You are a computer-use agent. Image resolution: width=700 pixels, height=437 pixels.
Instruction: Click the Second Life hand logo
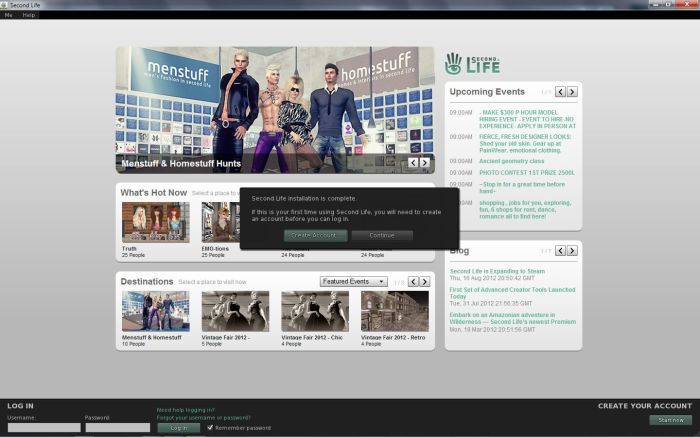click(x=453, y=63)
